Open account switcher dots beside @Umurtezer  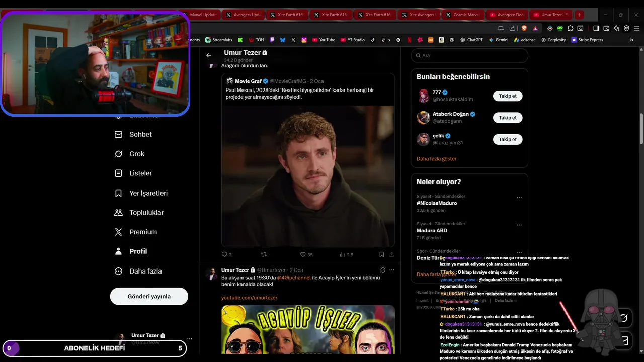coord(189,339)
